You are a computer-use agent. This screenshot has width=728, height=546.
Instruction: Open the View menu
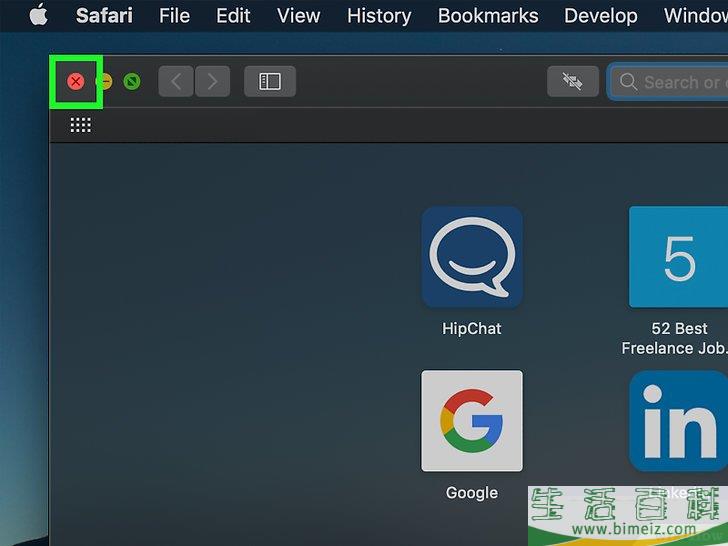[298, 16]
